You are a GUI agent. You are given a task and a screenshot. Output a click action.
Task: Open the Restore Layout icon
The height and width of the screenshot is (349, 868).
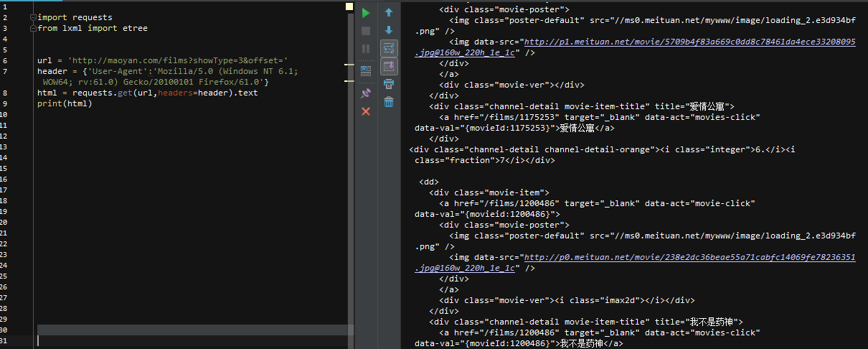366,71
